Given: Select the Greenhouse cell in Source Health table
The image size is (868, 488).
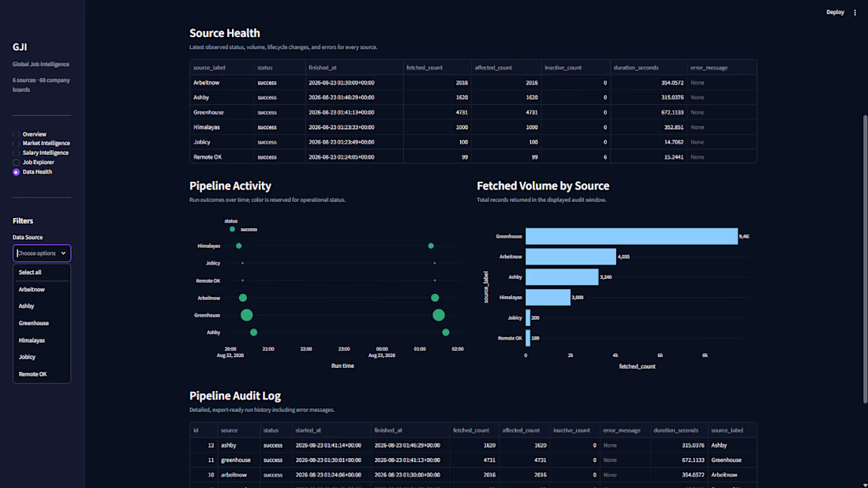Looking at the screenshot, I should [x=222, y=112].
